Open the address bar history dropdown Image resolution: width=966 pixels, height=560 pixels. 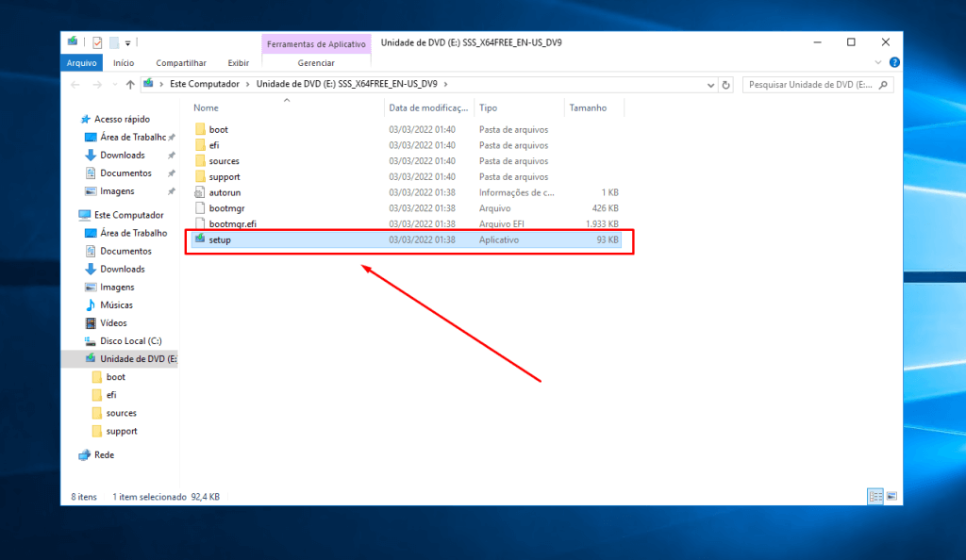710,85
